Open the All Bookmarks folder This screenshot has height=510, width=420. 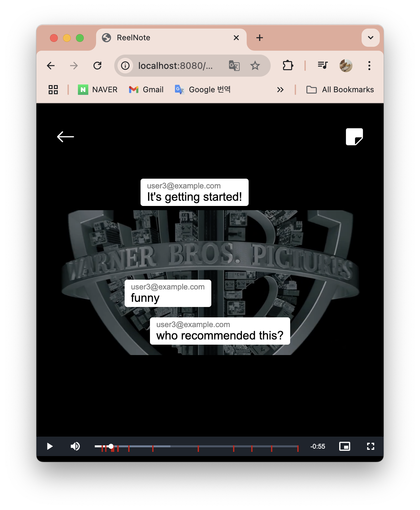click(x=340, y=90)
